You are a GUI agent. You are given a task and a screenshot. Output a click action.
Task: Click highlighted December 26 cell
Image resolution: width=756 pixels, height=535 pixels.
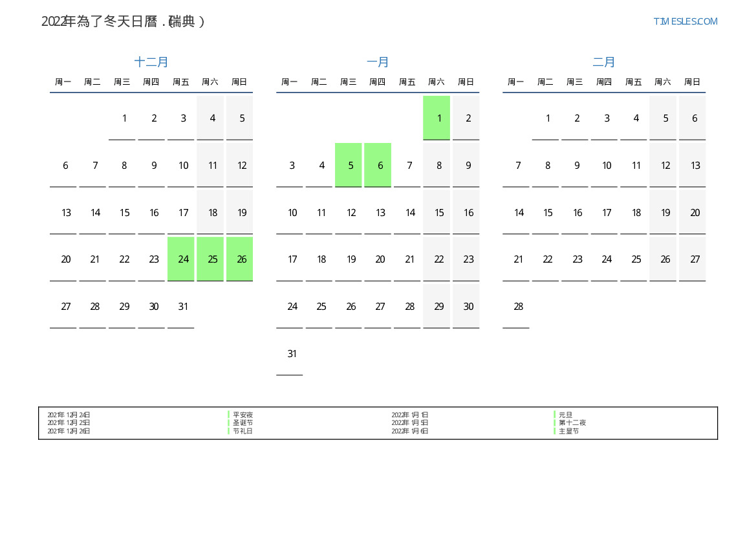(240, 259)
